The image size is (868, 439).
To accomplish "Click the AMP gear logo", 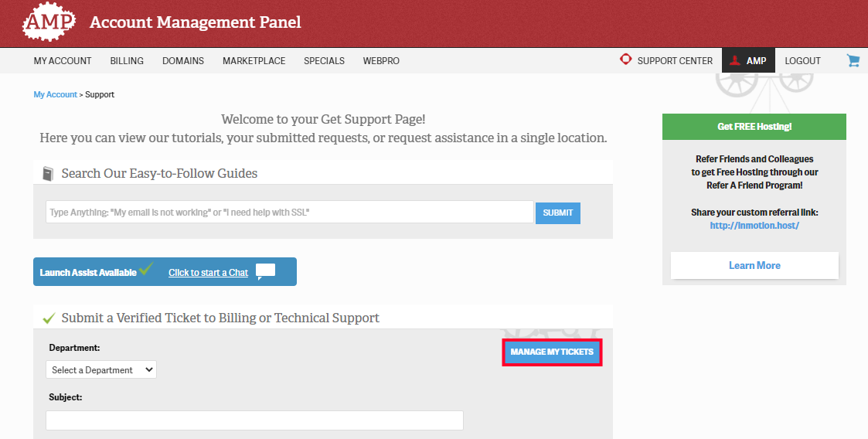I will (49, 22).
